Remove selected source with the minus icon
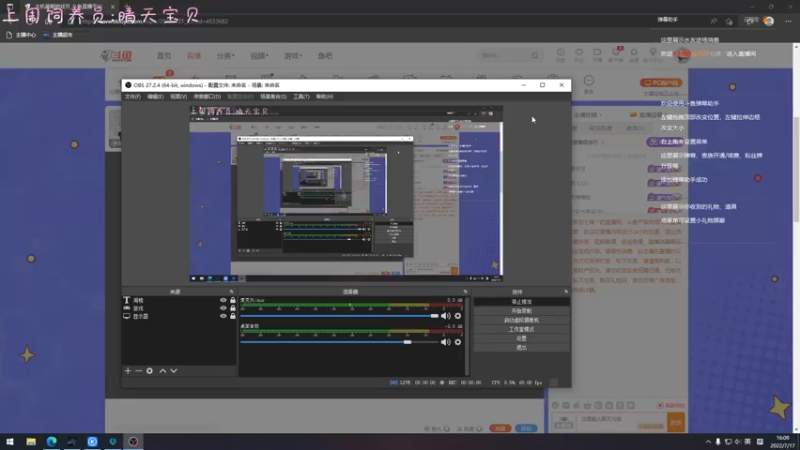The image size is (800, 450). pyautogui.click(x=138, y=371)
